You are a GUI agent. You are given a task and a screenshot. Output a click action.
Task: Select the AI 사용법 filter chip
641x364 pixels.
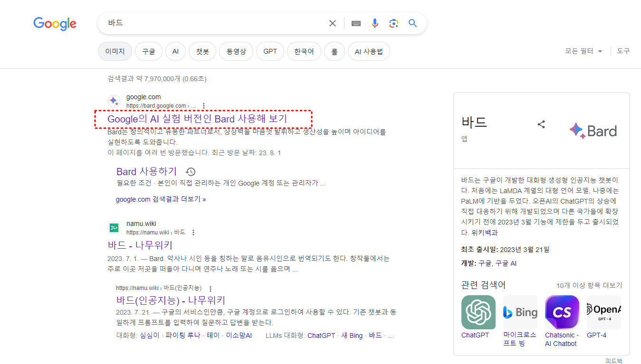coord(369,51)
